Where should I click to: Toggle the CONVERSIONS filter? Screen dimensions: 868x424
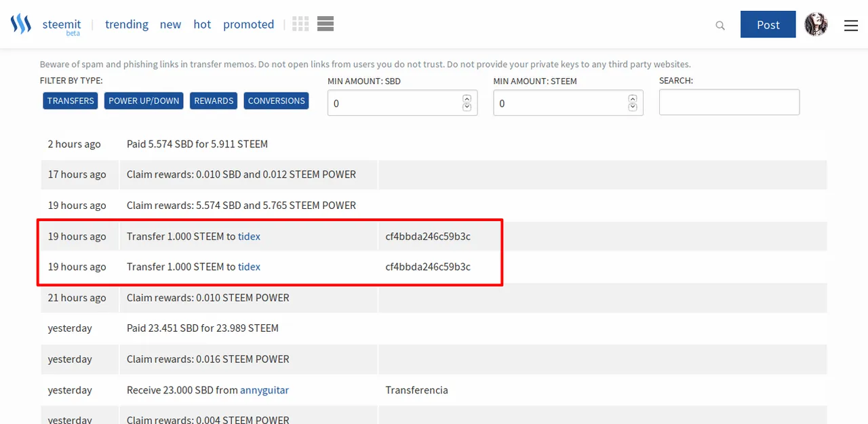(276, 100)
